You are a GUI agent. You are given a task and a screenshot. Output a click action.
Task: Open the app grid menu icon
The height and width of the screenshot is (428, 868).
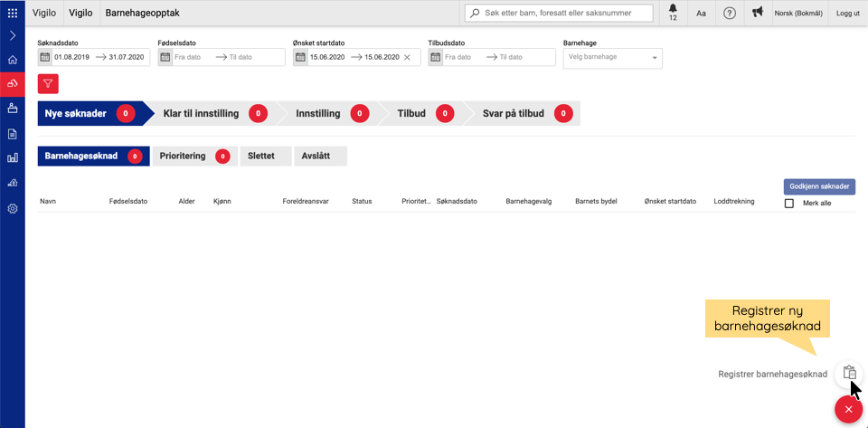[13, 13]
